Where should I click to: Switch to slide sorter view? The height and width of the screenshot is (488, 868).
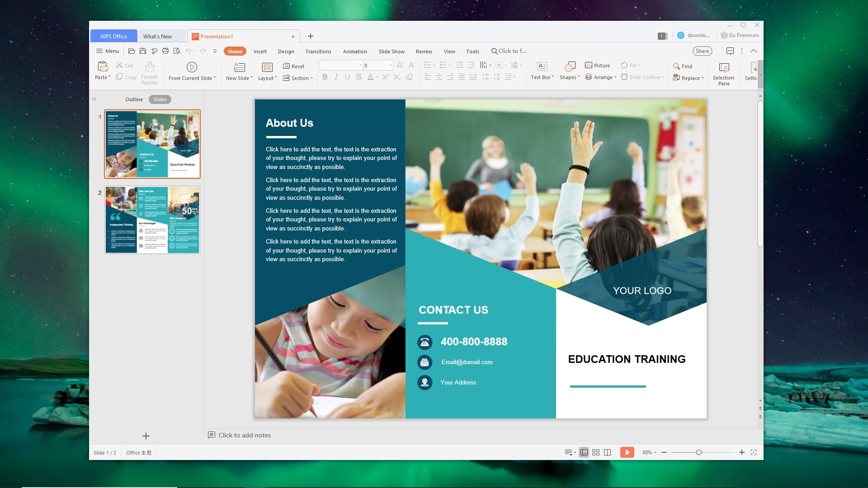595,452
